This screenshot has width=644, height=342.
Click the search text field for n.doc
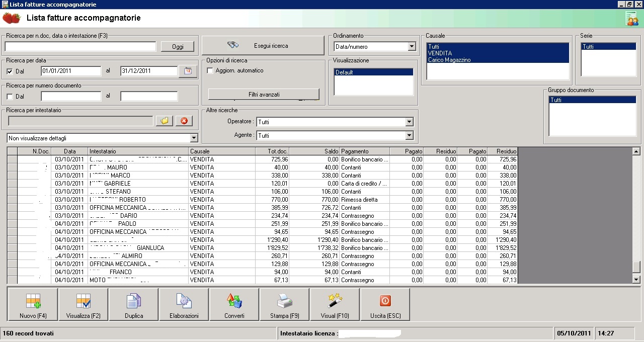[x=80, y=47]
